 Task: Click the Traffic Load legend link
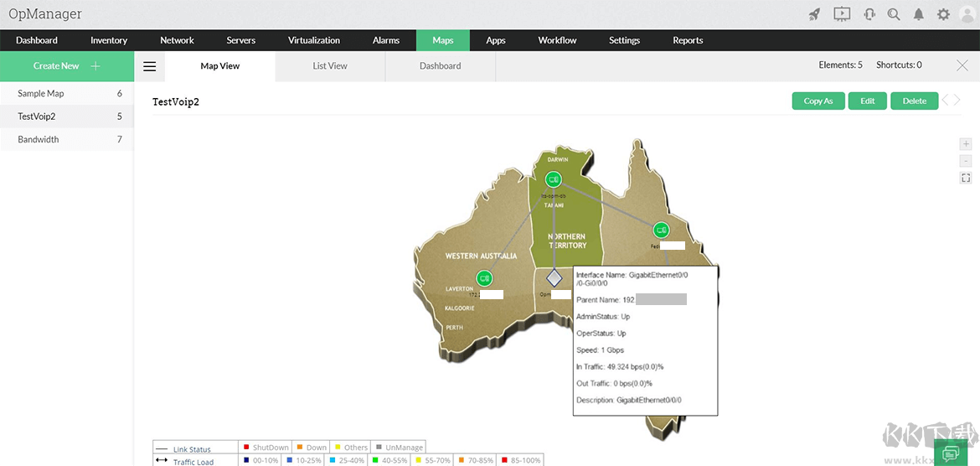193,462
